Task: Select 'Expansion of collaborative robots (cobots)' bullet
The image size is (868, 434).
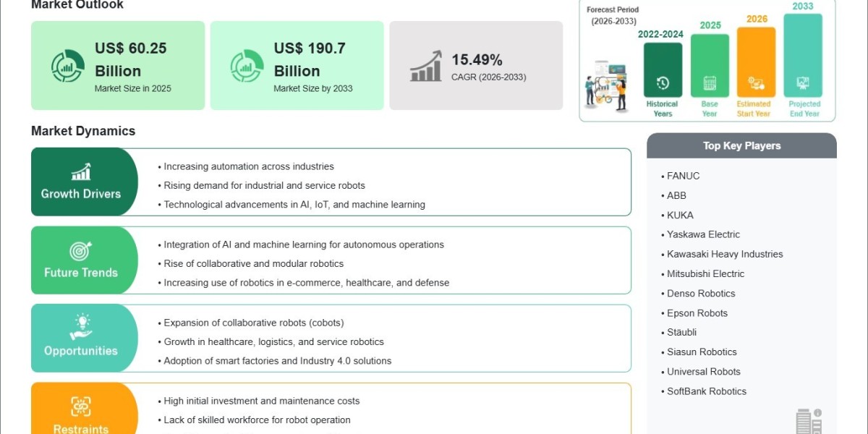Action: coord(253,323)
